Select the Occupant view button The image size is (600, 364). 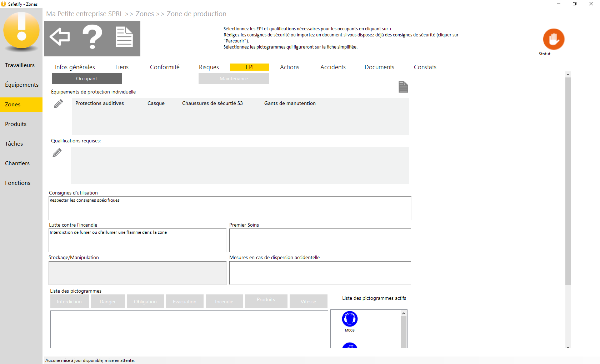pyautogui.click(x=87, y=79)
